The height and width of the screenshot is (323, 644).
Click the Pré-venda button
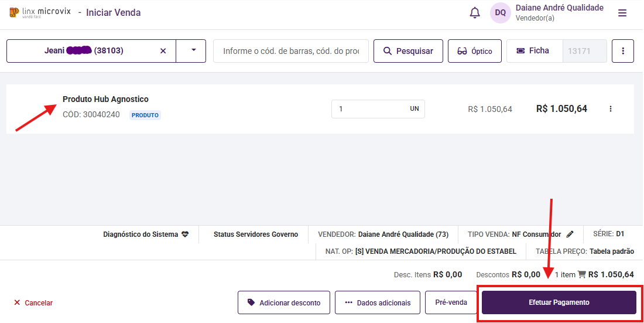click(451, 302)
